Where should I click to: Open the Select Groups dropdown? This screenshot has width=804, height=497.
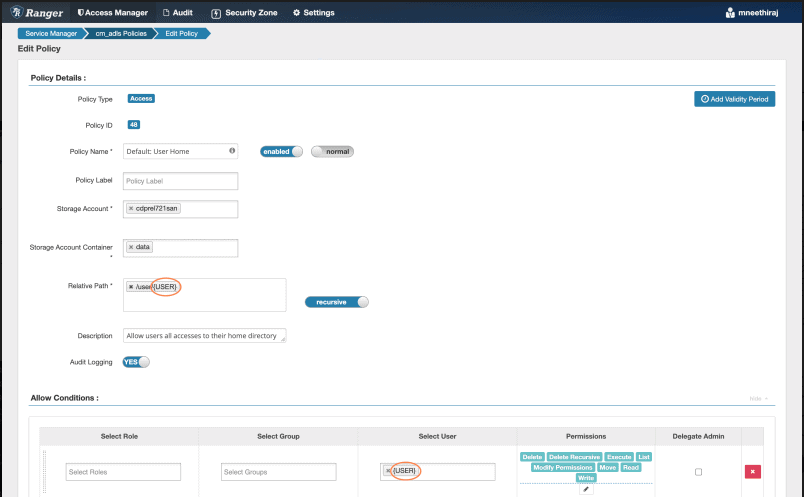[279, 472]
